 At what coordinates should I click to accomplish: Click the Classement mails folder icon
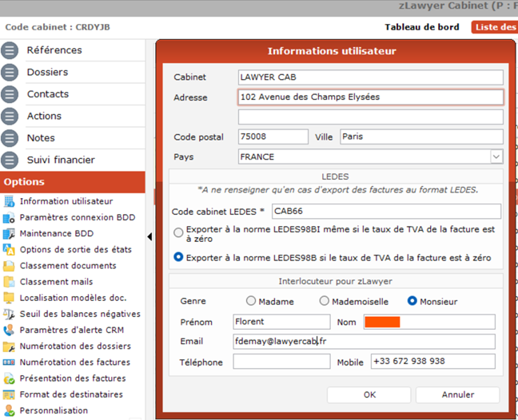[x=9, y=282]
